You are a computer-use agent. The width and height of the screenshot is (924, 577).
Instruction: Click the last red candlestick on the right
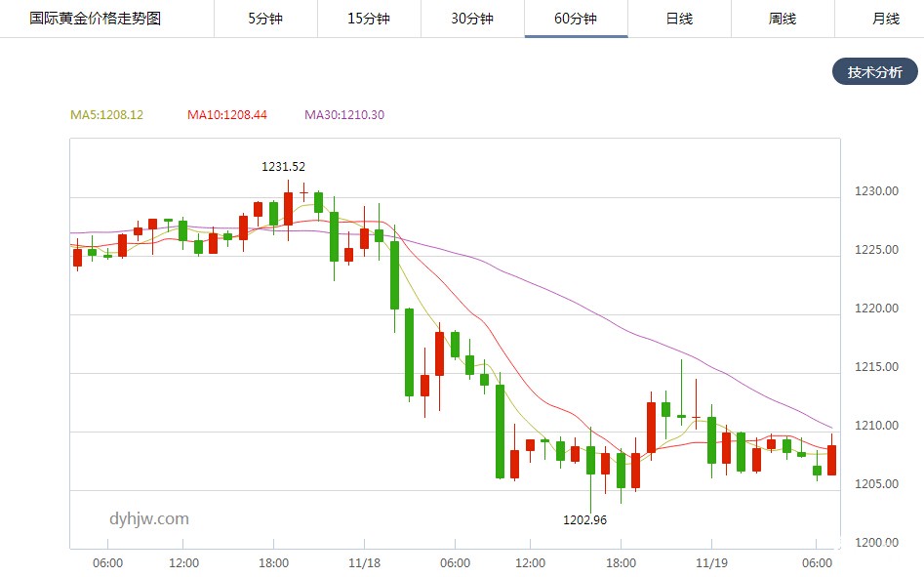(x=831, y=460)
